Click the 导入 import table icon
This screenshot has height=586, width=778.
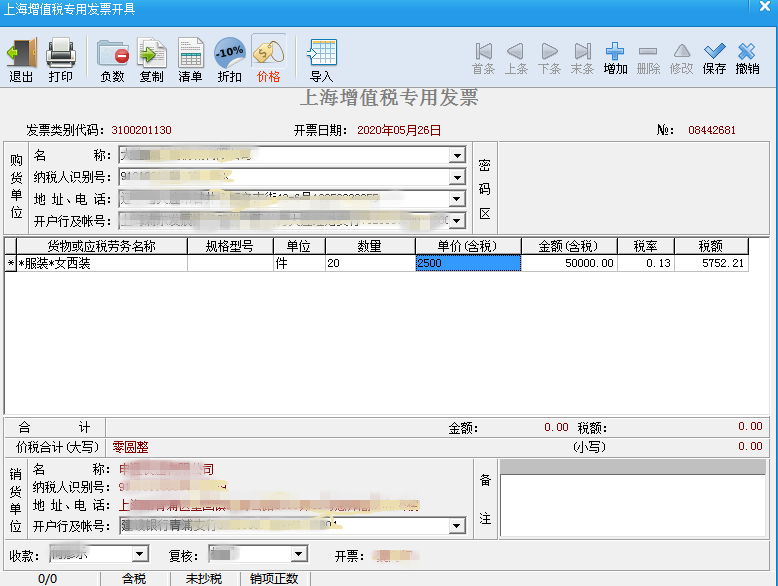click(322, 52)
